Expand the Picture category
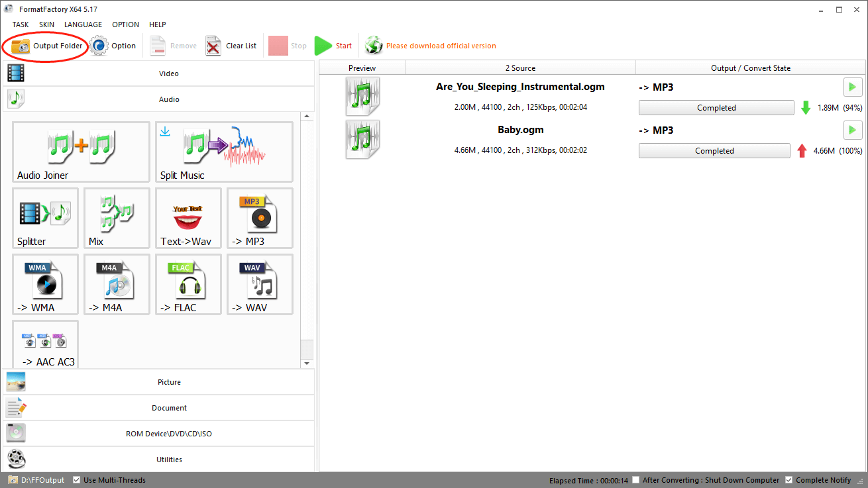Viewport: 868px width, 488px height. tap(159, 382)
